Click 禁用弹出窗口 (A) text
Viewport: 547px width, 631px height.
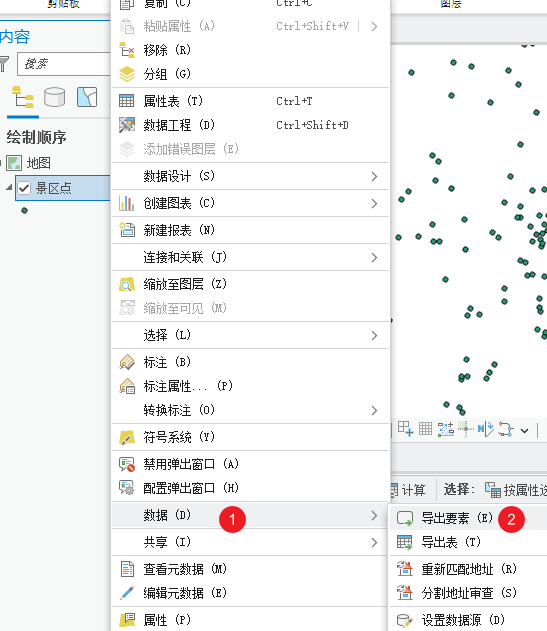(x=191, y=464)
